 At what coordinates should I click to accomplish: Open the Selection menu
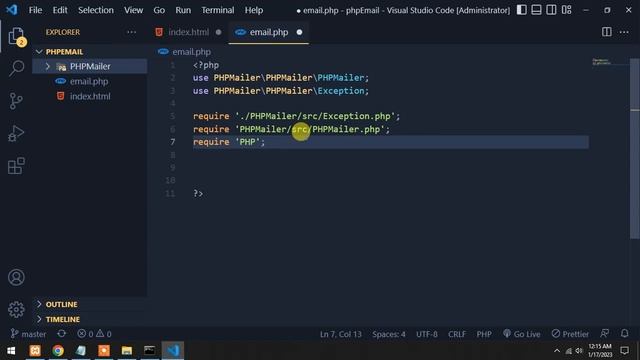tap(96, 10)
